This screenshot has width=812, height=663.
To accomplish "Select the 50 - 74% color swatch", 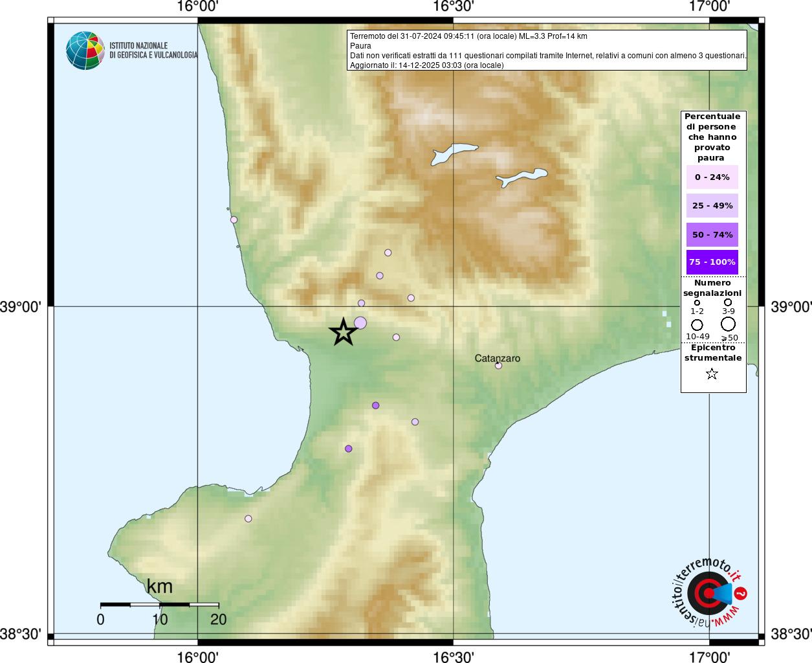I will coord(712,234).
